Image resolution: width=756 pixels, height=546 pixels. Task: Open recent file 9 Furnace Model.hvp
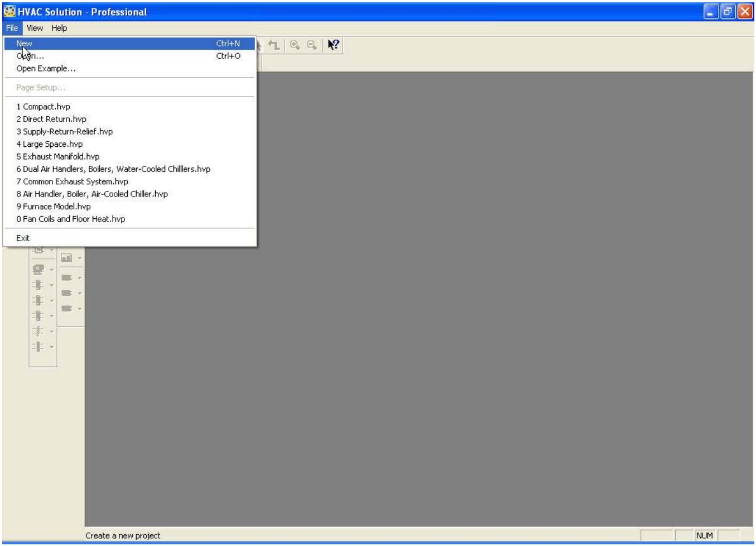coord(53,207)
